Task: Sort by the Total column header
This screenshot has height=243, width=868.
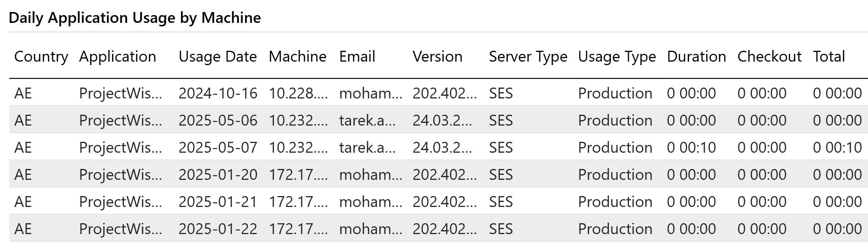Action: [x=829, y=57]
